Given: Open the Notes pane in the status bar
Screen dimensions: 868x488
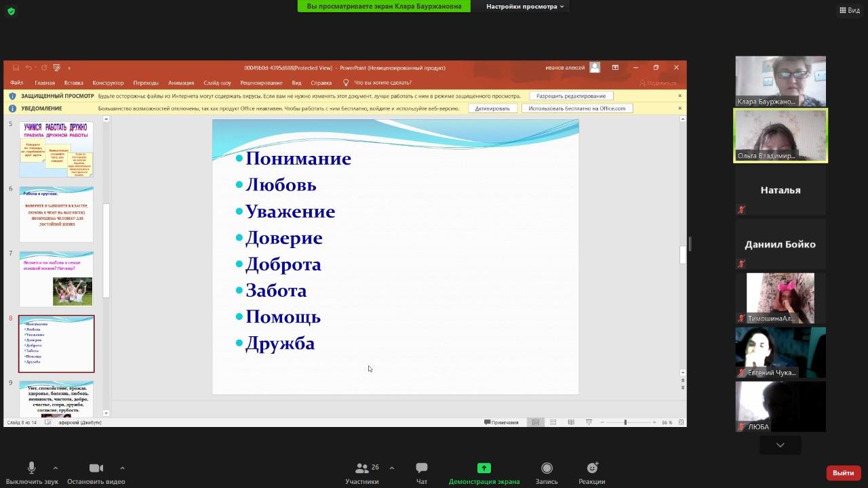Looking at the screenshot, I should click(x=501, y=422).
